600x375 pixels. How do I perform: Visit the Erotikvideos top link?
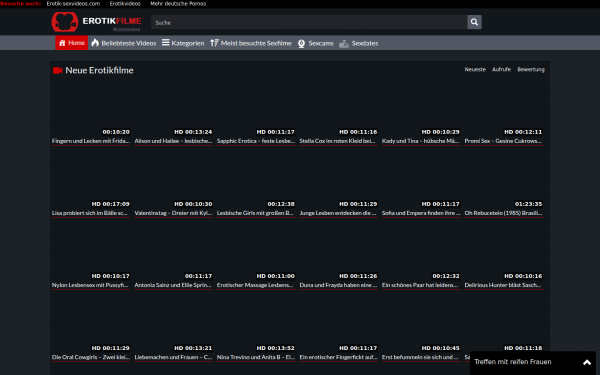(x=125, y=3)
